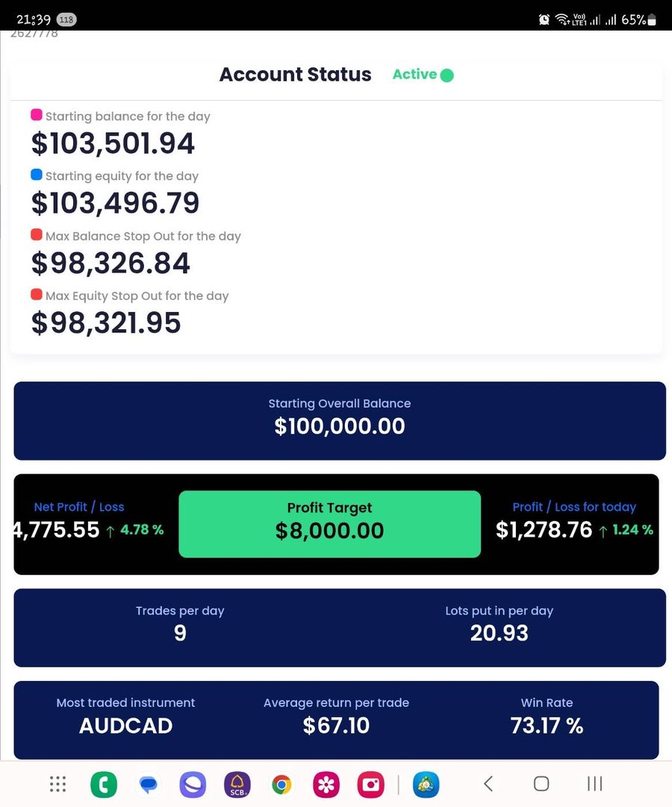Launch the SCB banking app
The image size is (672, 807).
pyautogui.click(x=237, y=785)
